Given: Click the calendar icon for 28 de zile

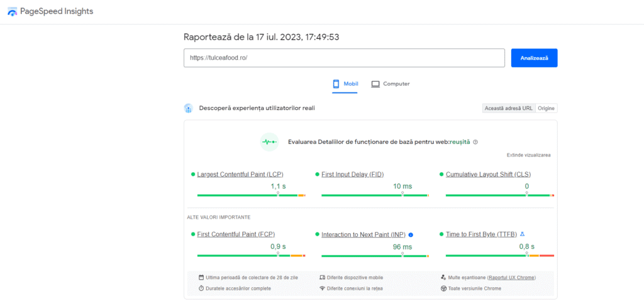Looking at the screenshot, I should pos(201,278).
